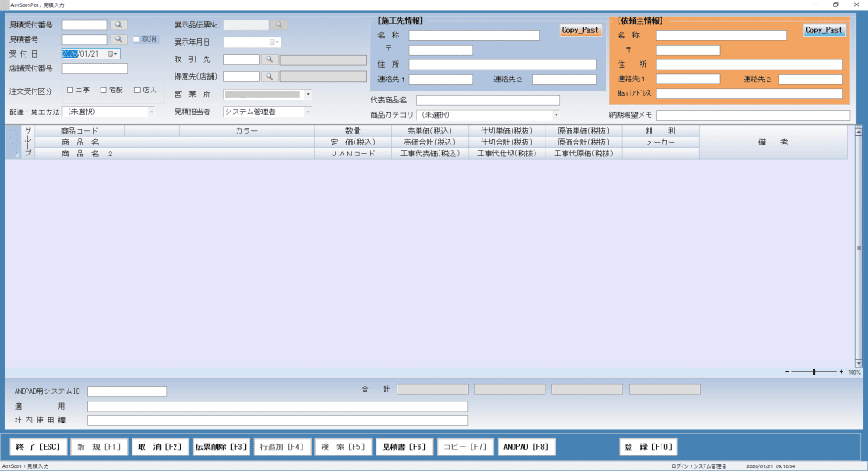Click 見積書 [F6] button
The width and height of the screenshot is (868, 471).
[x=403, y=446]
